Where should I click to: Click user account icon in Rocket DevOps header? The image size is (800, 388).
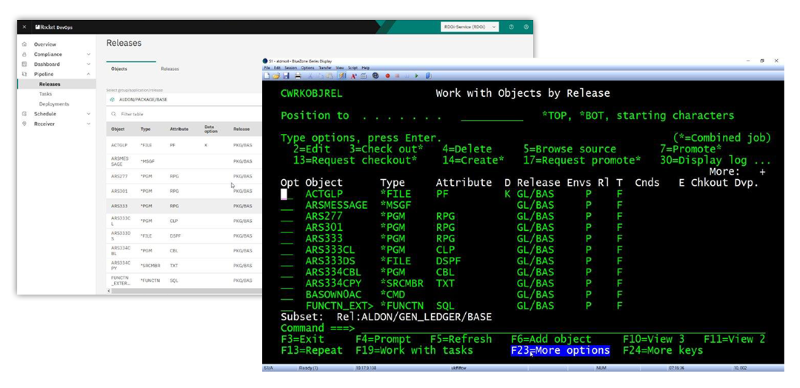tap(526, 27)
